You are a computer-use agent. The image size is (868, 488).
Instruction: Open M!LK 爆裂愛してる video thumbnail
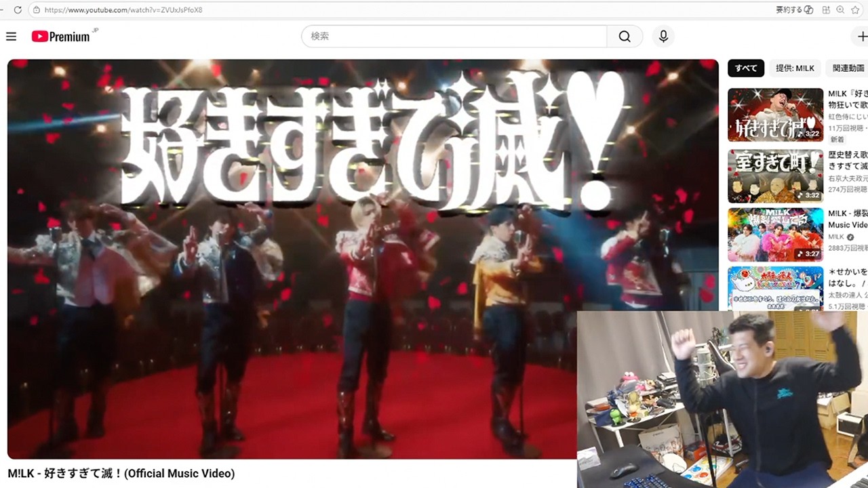[x=775, y=235]
